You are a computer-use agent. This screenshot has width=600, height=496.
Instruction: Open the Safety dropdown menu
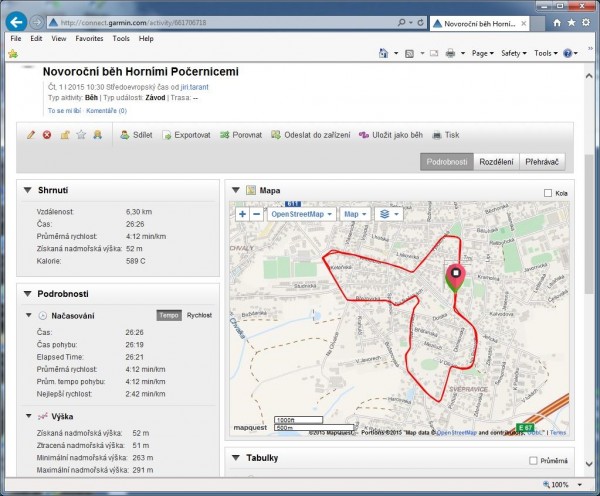pos(514,53)
